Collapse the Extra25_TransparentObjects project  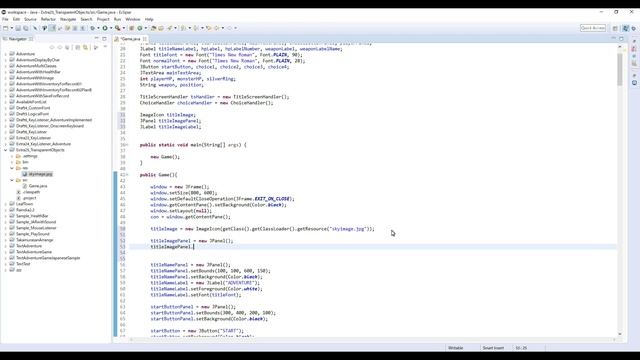pos(6,150)
